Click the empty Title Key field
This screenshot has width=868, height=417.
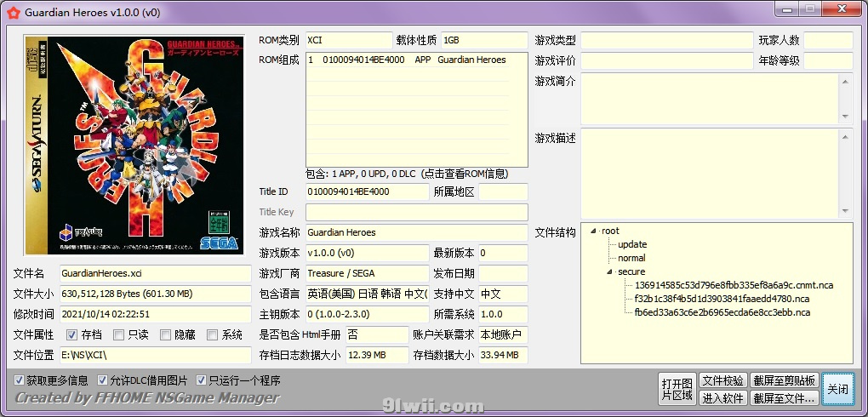(417, 212)
